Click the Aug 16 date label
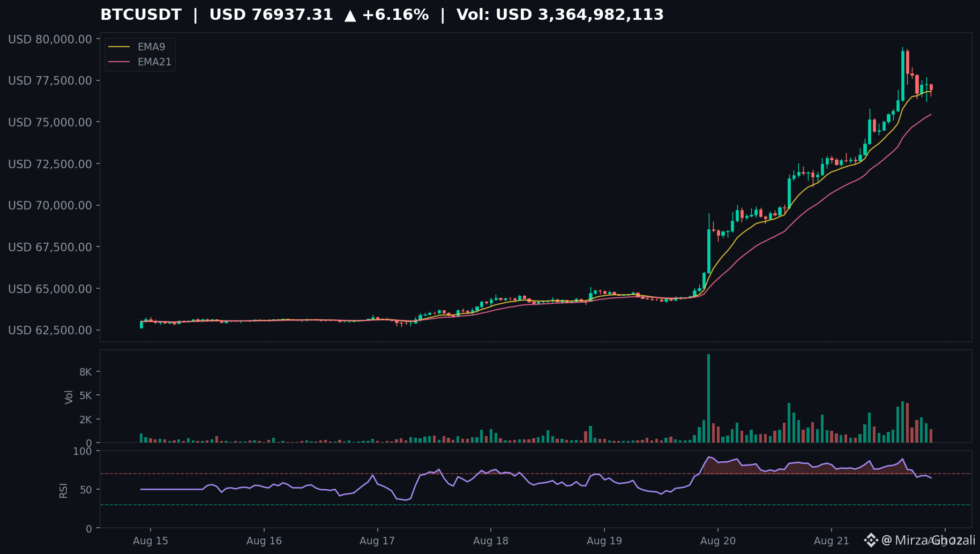This screenshot has width=980, height=554. 264,541
